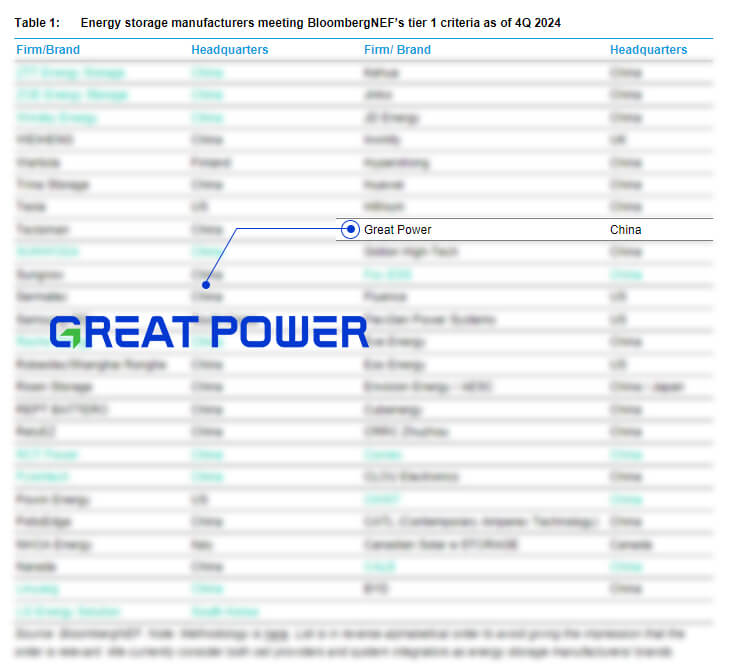The height and width of the screenshot is (664, 737).
Task: Click the circled marker beside Great Power
Action: [350, 229]
